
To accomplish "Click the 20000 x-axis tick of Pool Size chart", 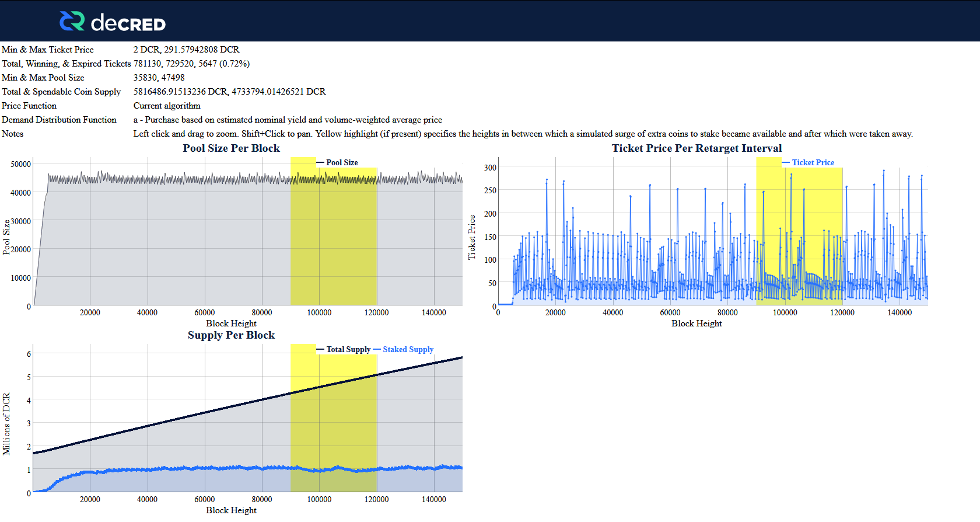I will pyautogui.click(x=90, y=312).
